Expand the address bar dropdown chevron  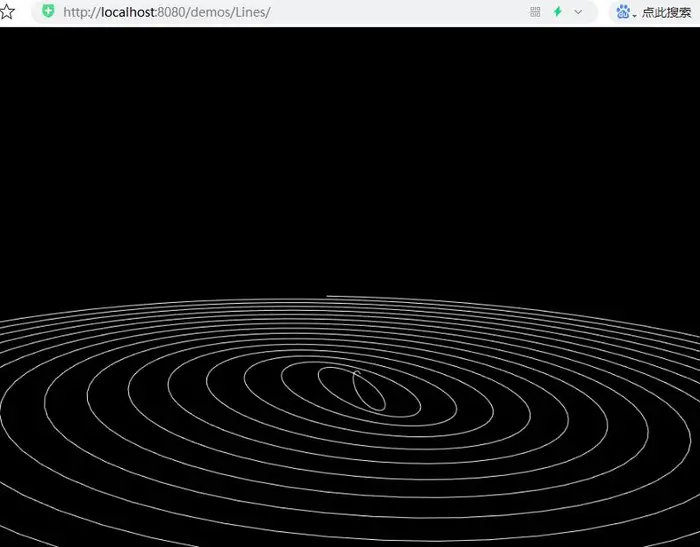coord(578,12)
